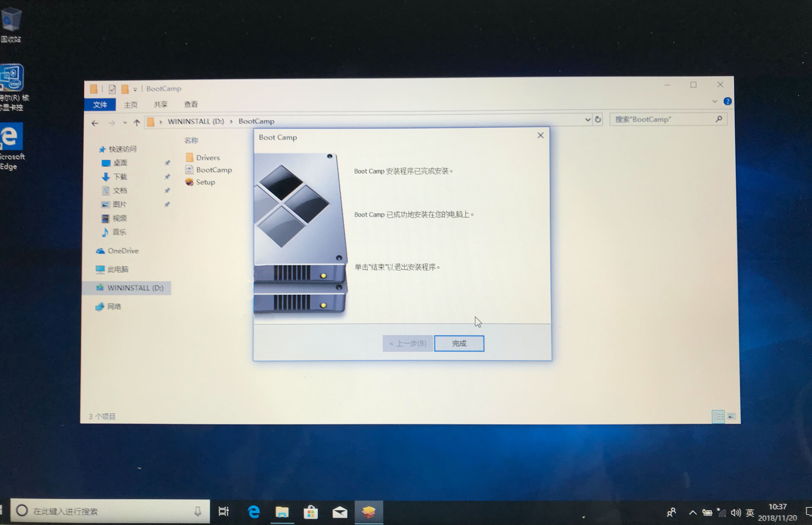Click the search "BootCamp" input field
The width and height of the screenshot is (812, 525).
(668, 119)
